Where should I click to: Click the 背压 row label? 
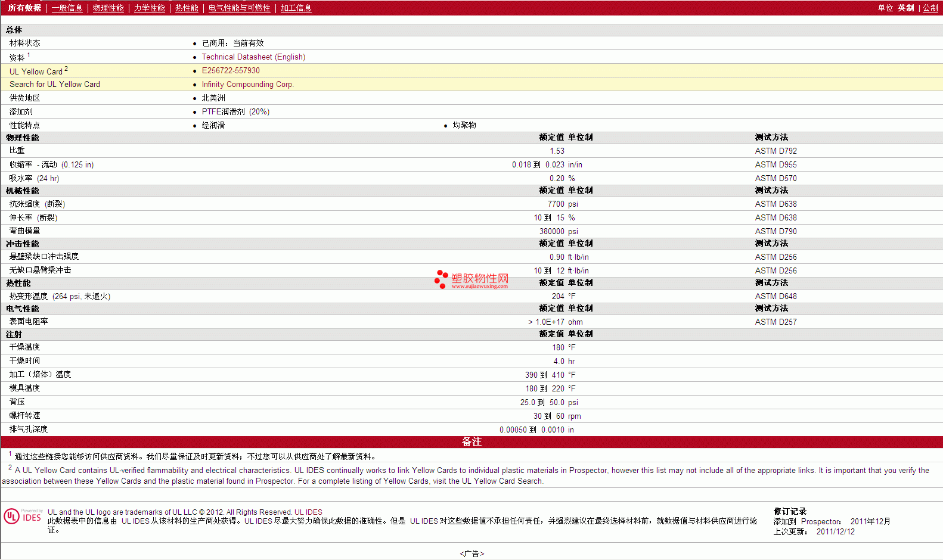[x=17, y=402]
